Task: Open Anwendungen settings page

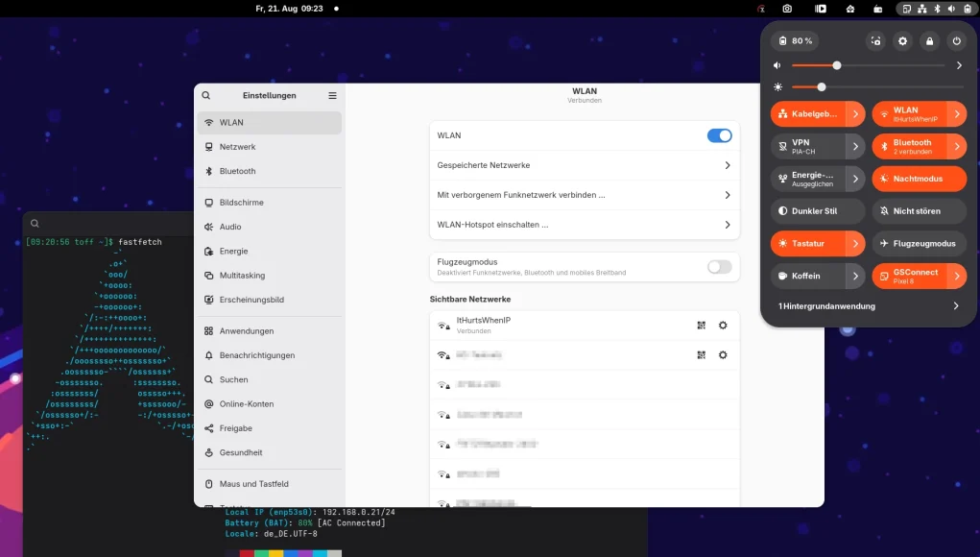Action: coord(270,331)
